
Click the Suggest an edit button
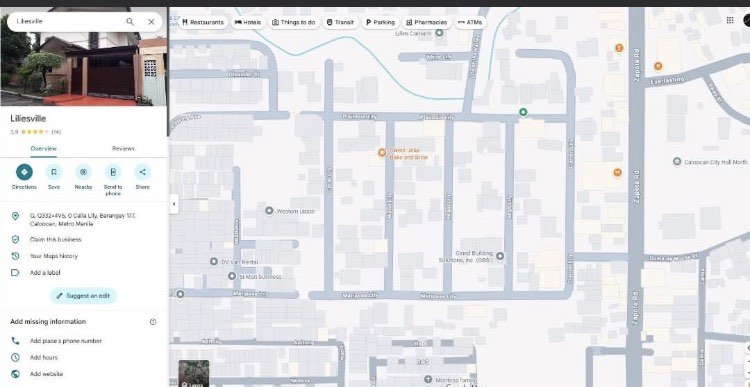coord(83,296)
